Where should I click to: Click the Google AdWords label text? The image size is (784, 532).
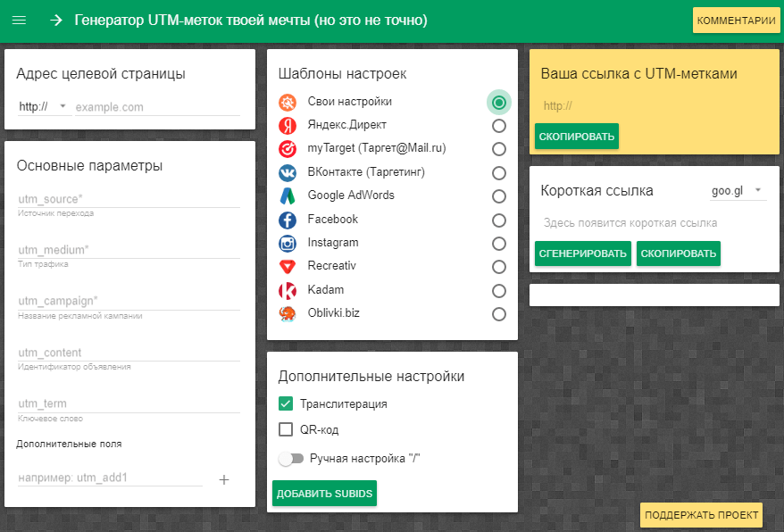click(351, 195)
